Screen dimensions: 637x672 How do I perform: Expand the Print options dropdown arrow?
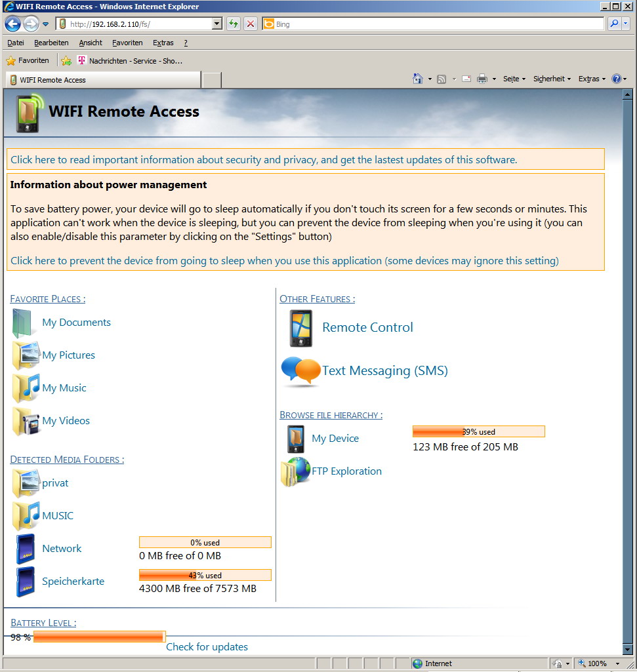click(x=494, y=79)
